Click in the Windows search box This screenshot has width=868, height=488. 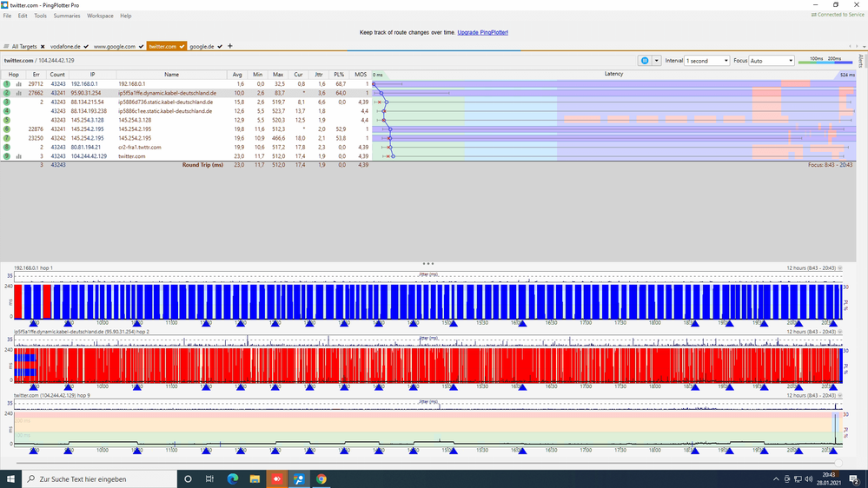tap(100, 478)
